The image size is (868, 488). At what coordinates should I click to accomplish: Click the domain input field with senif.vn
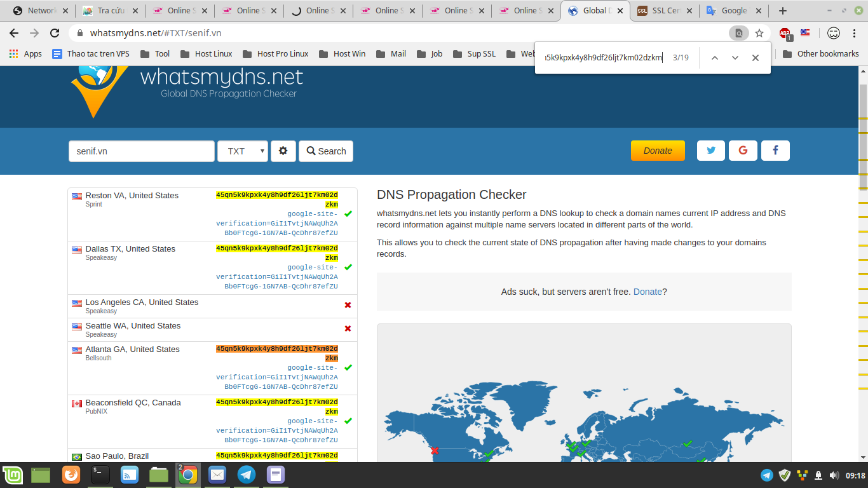pyautogui.click(x=142, y=151)
